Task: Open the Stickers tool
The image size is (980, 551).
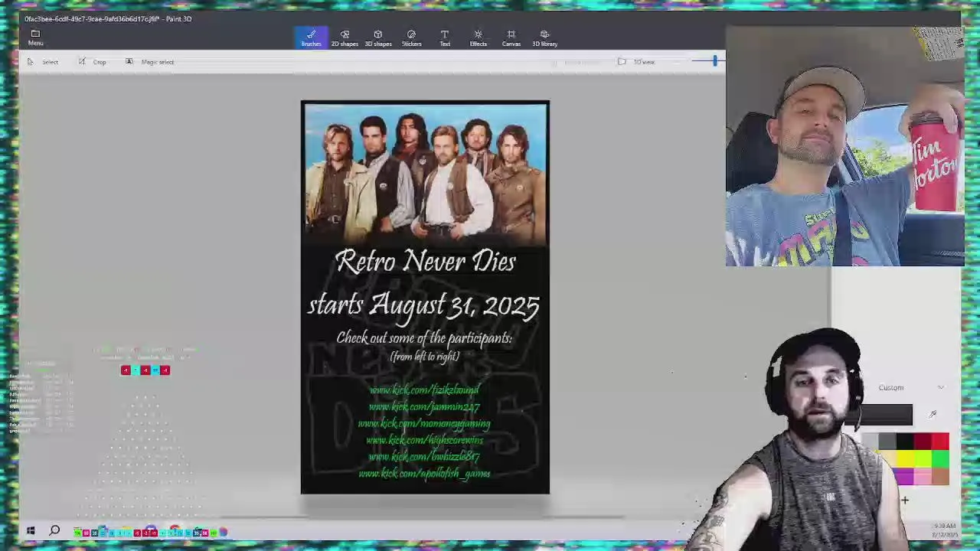Action: (x=411, y=37)
